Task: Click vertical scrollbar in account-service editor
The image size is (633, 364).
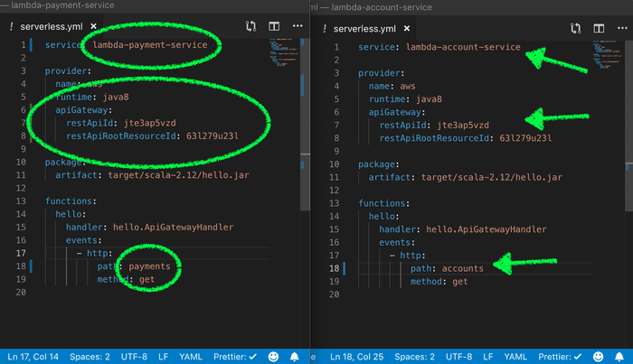Action: point(629,126)
